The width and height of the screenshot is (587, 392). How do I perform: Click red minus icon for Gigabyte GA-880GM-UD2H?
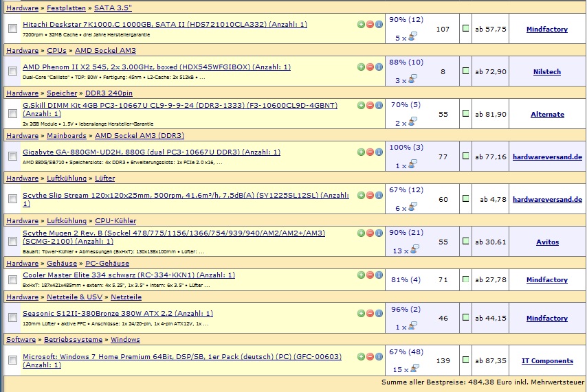370,152
